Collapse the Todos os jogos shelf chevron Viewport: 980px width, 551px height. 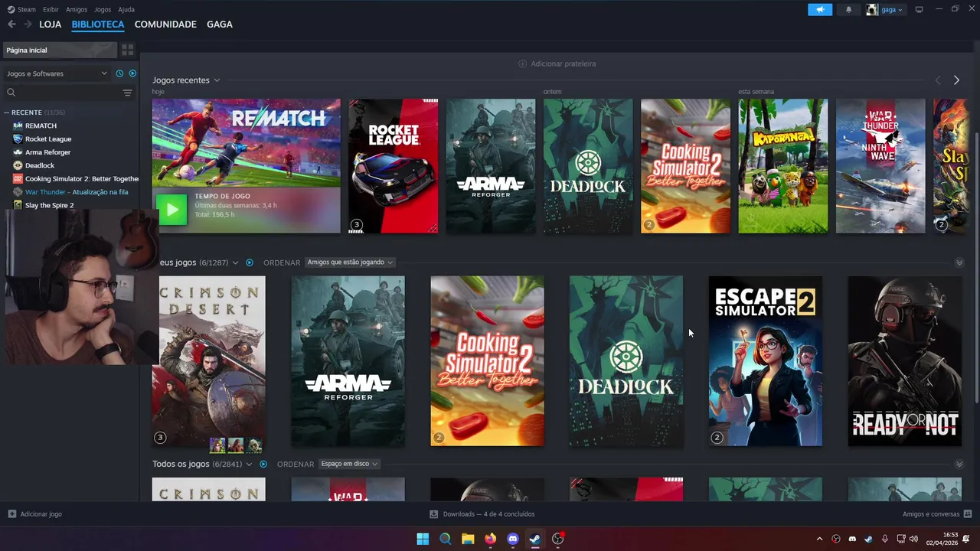[959, 464]
